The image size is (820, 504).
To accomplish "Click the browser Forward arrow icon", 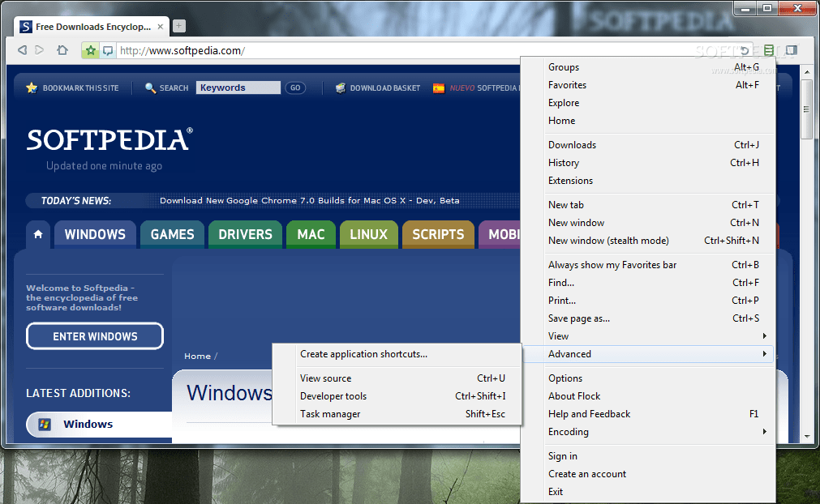I will pos(40,50).
